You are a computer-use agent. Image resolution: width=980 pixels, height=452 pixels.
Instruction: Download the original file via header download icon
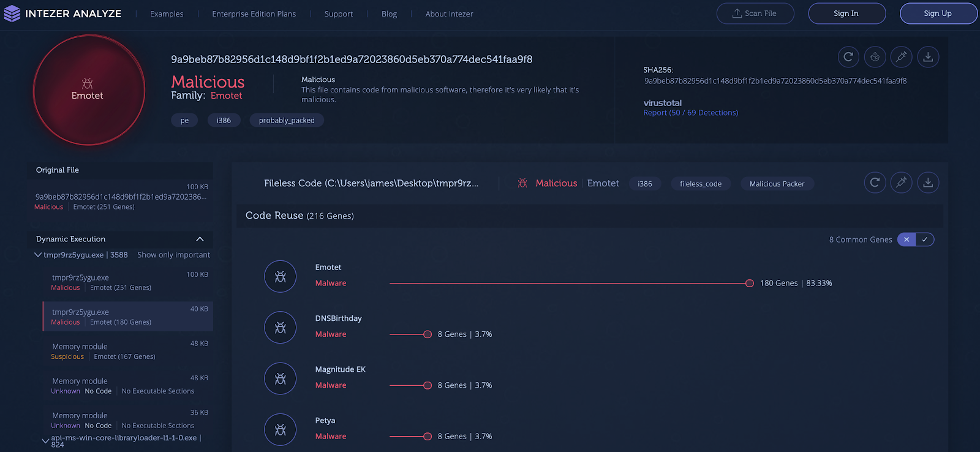[929, 57]
